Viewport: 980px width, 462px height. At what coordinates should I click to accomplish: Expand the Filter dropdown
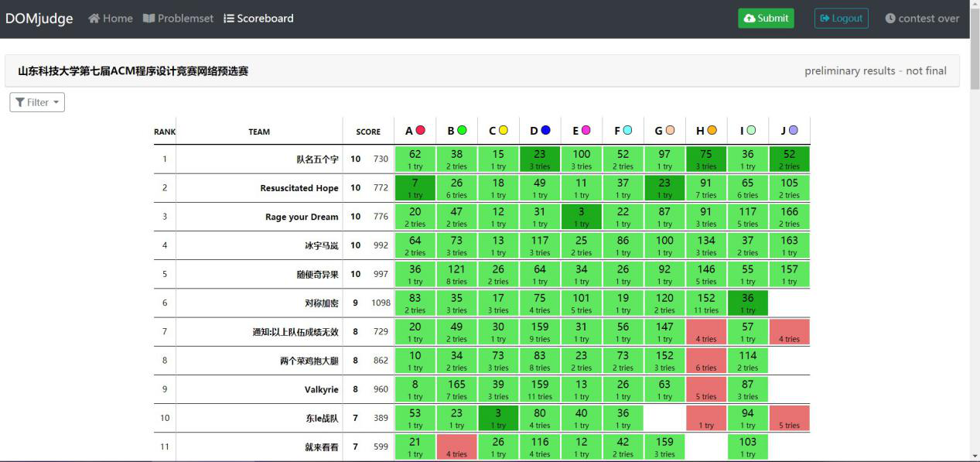(x=37, y=102)
